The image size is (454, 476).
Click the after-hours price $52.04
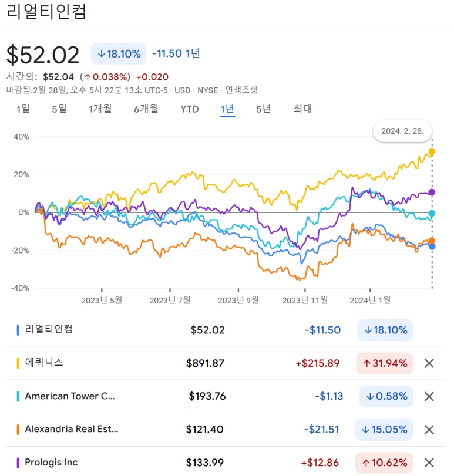[x=58, y=77]
